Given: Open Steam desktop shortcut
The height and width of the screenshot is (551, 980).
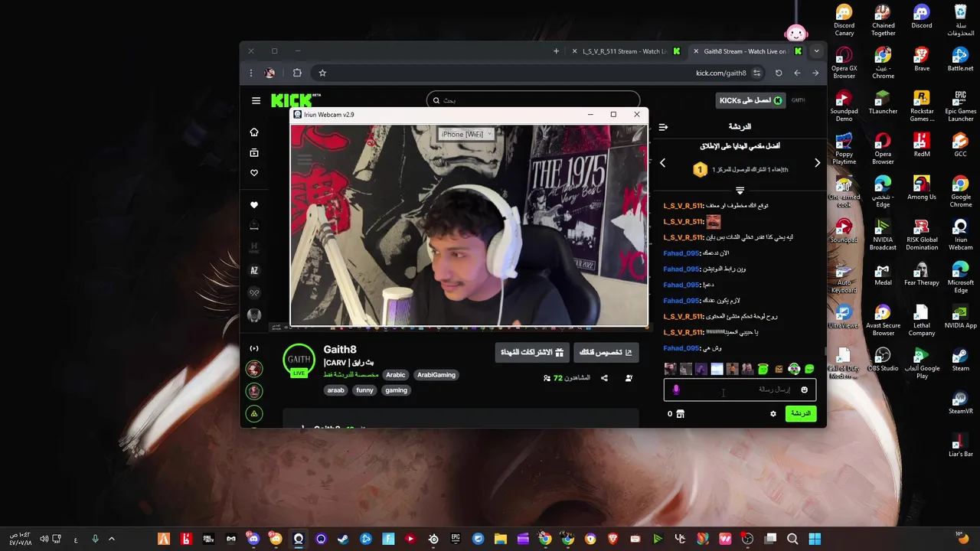Looking at the screenshot, I should (x=960, y=360).
